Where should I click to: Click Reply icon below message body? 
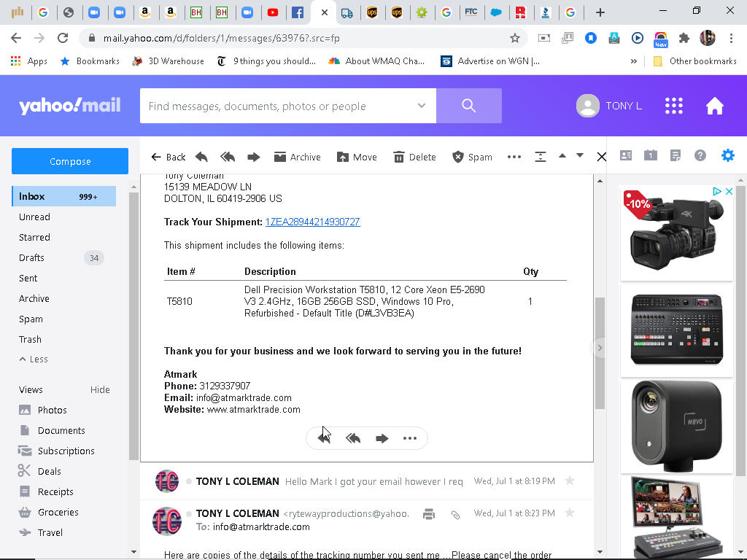(324, 438)
